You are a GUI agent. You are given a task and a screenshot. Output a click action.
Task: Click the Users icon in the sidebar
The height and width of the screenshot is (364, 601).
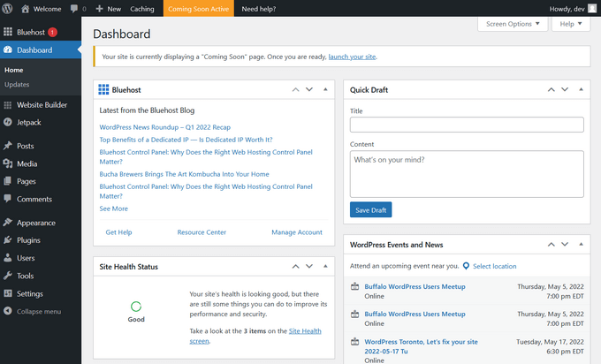click(8, 258)
